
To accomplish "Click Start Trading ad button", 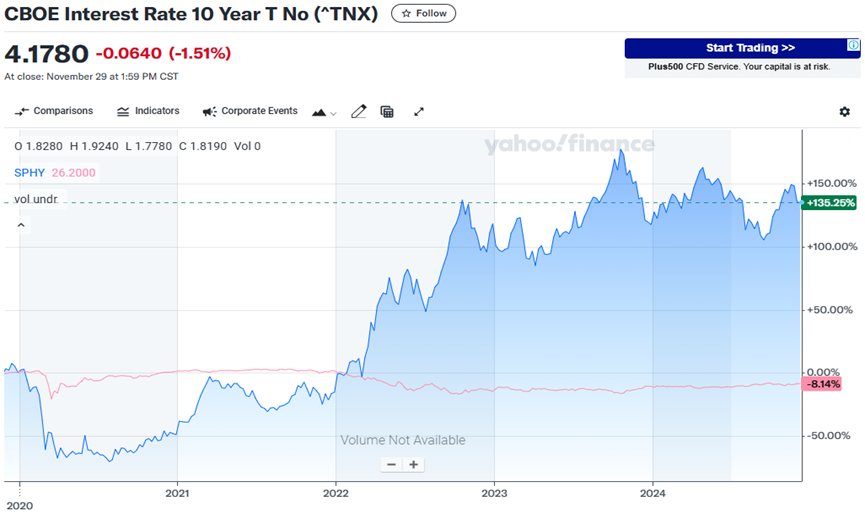I will click(x=742, y=48).
